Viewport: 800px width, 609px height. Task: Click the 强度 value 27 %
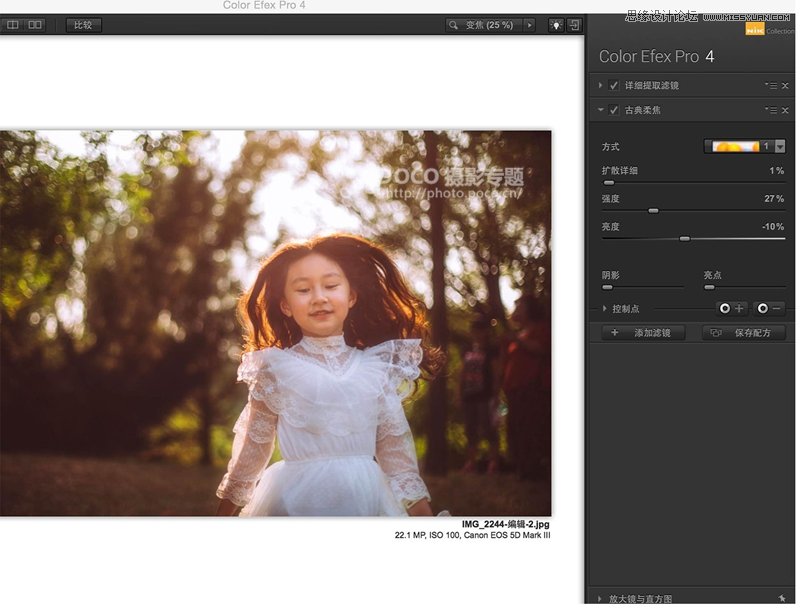tap(774, 199)
